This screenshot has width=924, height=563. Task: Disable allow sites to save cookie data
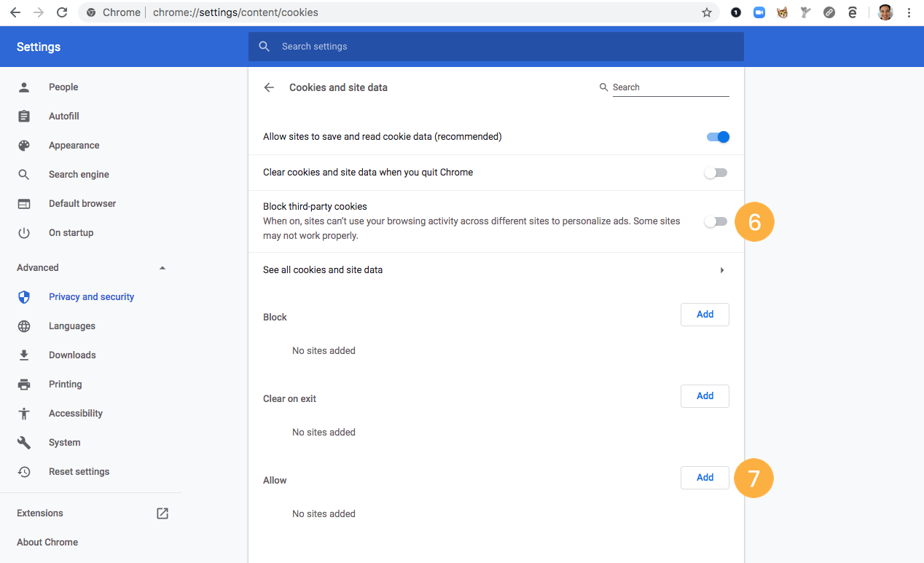[x=718, y=137]
